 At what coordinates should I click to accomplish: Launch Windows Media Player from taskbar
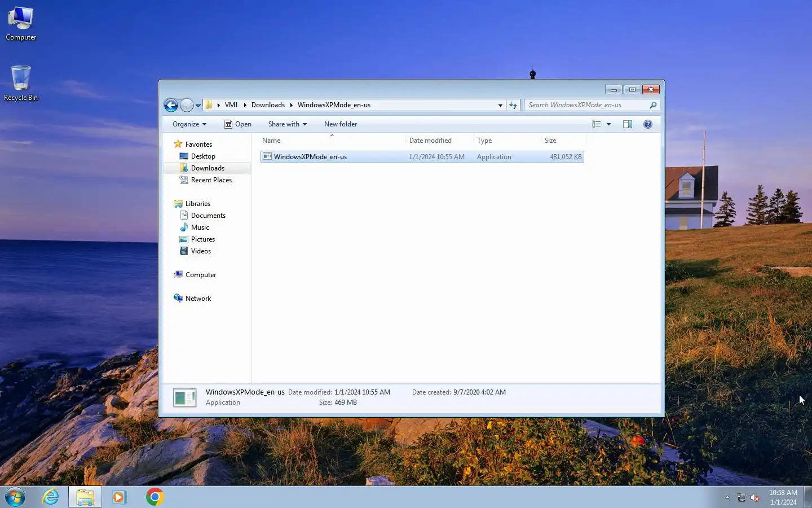[119, 497]
